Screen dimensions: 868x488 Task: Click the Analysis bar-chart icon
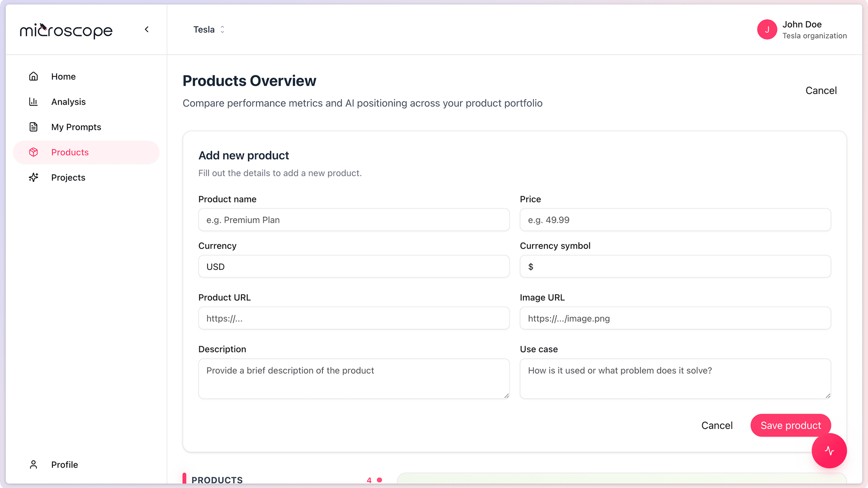[x=33, y=102]
